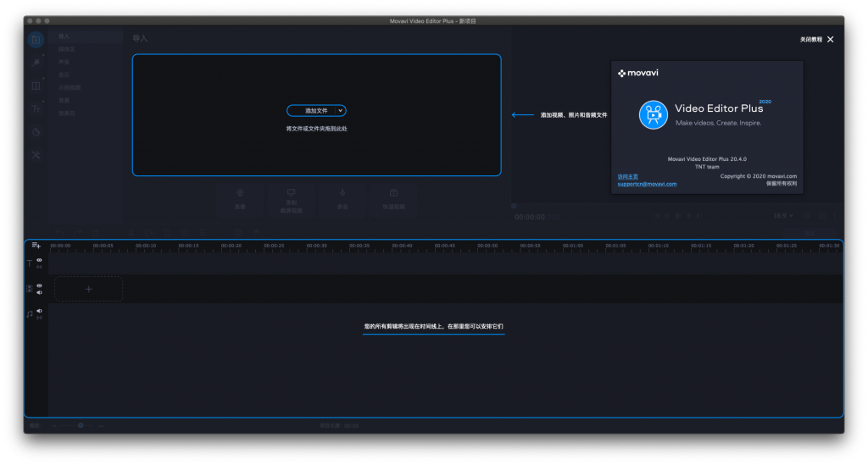868x465 pixels.
Task: Select 示例视频 in the side list
Action: point(70,87)
